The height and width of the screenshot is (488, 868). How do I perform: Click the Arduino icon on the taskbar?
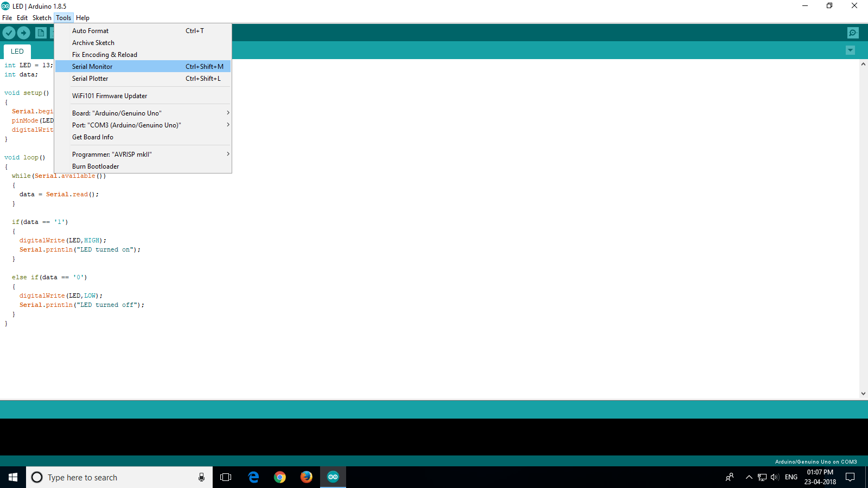[333, 477]
